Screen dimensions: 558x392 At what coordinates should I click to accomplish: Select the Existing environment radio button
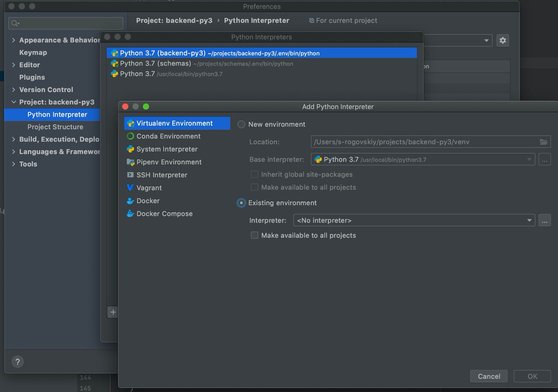(242, 203)
